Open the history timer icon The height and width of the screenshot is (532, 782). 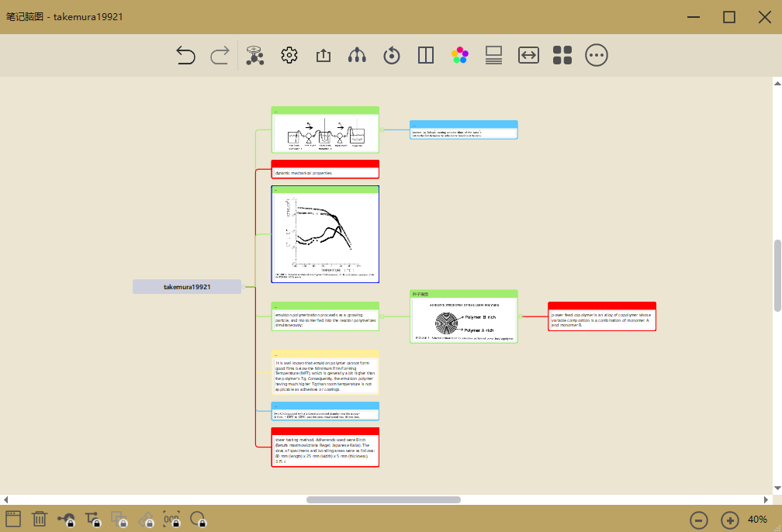click(x=391, y=55)
